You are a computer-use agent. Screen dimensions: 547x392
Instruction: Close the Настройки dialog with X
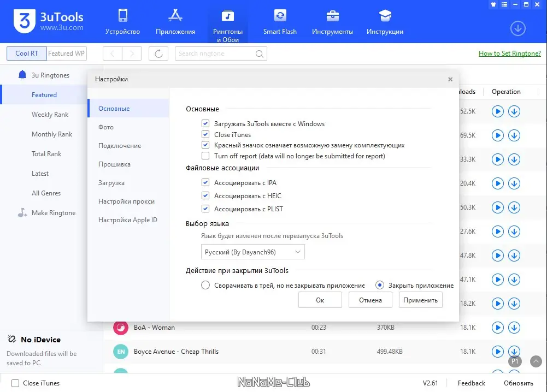tap(450, 80)
